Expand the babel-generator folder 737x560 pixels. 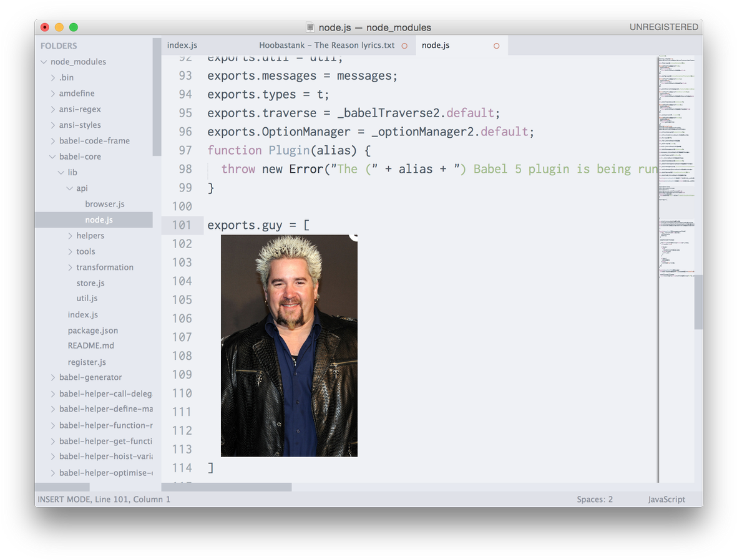coord(52,377)
